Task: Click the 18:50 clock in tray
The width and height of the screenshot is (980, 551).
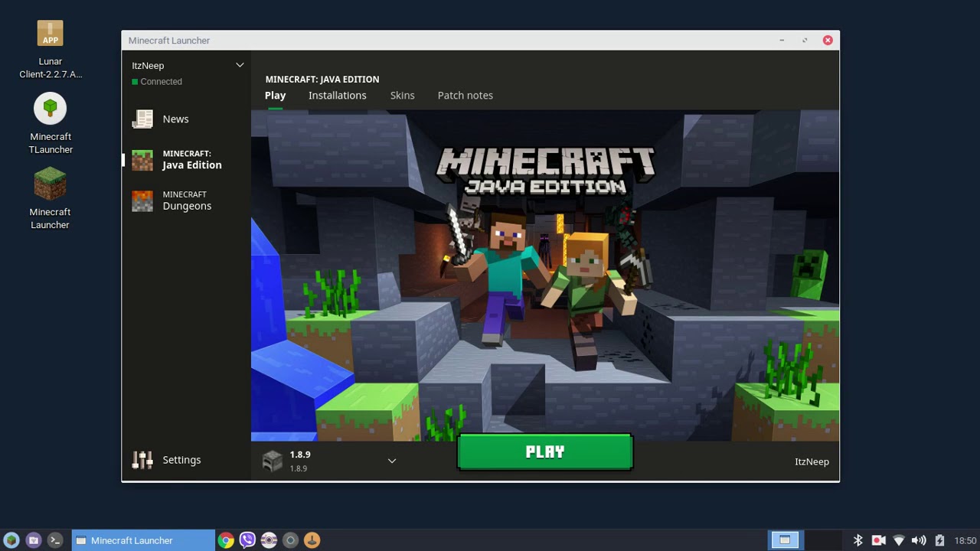Action: 965,540
